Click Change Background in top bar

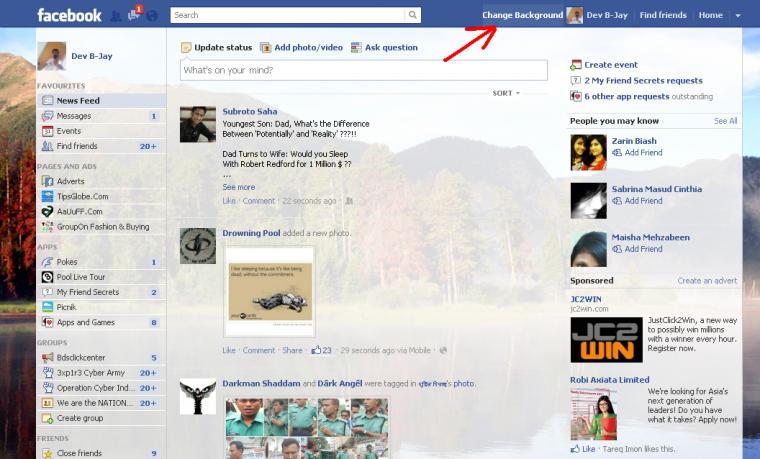point(522,15)
